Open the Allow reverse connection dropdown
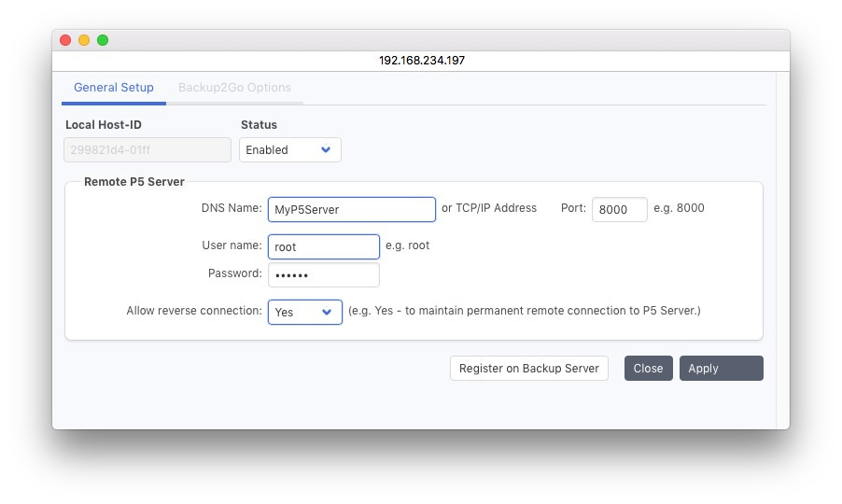This screenshot has height=504, width=842. click(304, 312)
